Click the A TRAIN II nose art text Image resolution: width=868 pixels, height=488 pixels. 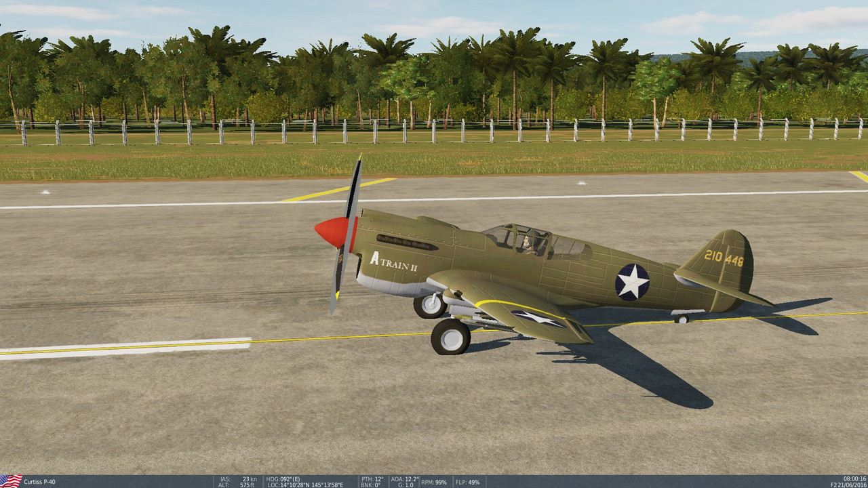393,262
